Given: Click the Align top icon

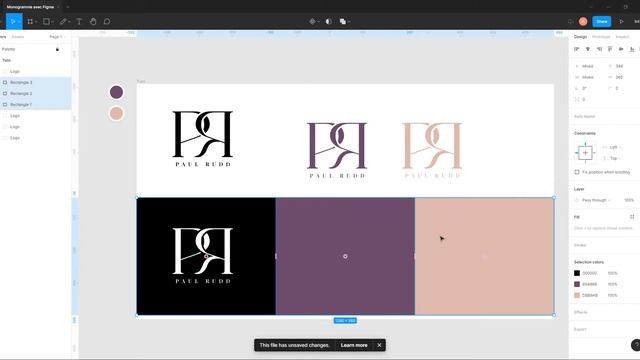Looking at the screenshot, I should pyautogui.click(x=610, y=49).
